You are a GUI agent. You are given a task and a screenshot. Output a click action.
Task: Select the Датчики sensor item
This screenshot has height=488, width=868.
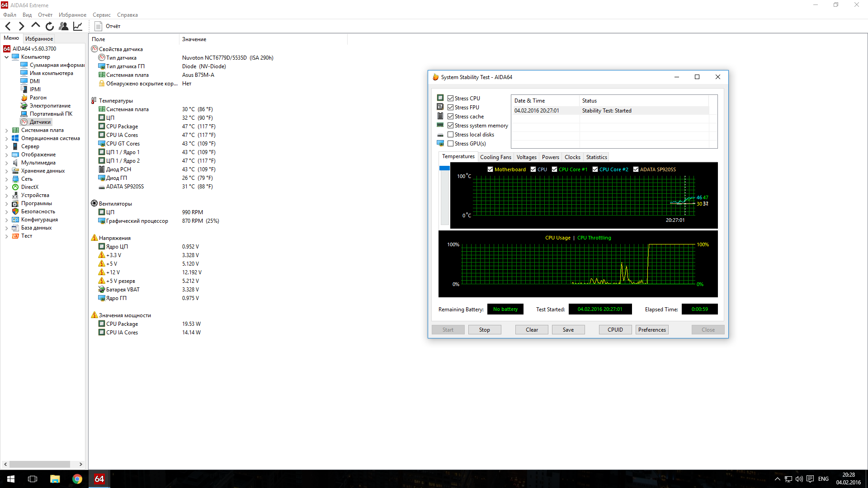click(x=40, y=122)
